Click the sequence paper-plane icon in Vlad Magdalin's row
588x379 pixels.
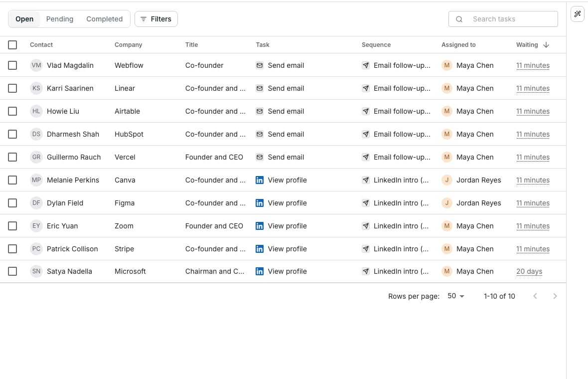(366, 65)
